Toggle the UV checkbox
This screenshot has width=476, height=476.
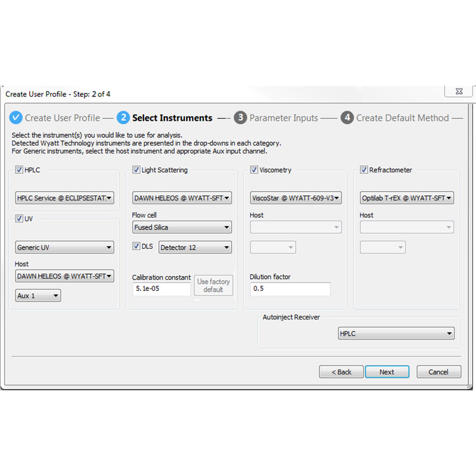(19, 218)
